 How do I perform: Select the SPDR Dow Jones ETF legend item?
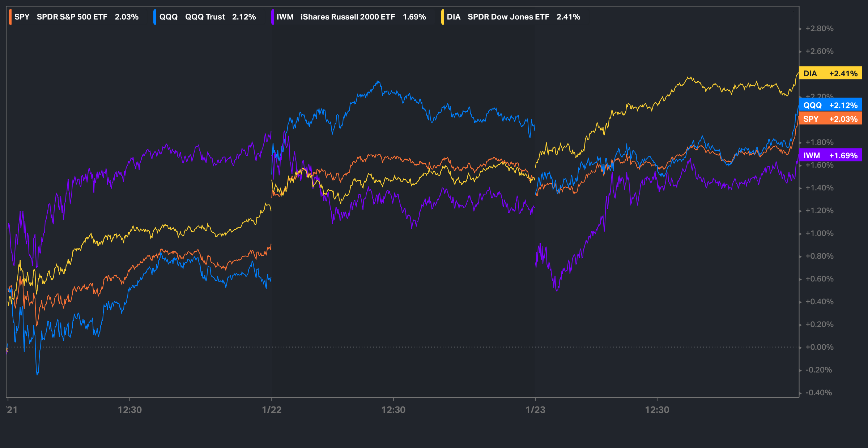(x=508, y=17)
